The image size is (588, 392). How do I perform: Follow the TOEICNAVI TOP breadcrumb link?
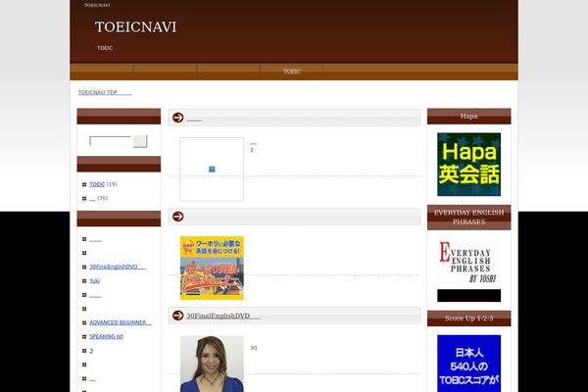point(105,92)
